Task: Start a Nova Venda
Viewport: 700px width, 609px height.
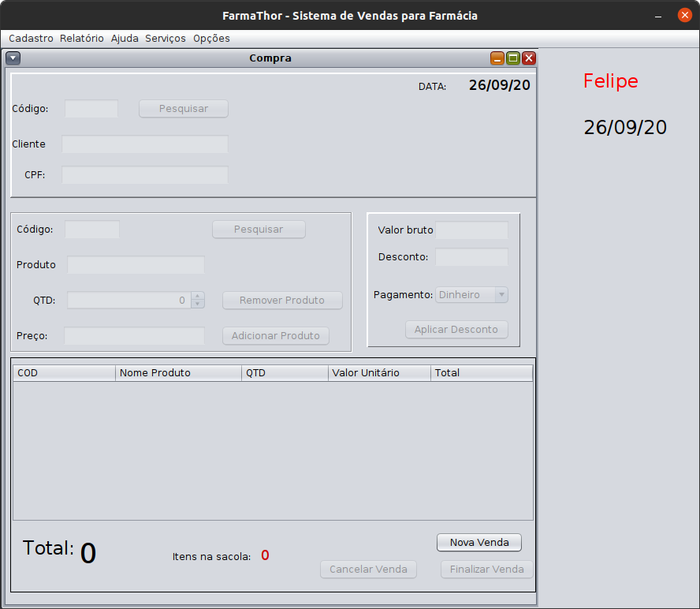Action: (x=479, y=543)
